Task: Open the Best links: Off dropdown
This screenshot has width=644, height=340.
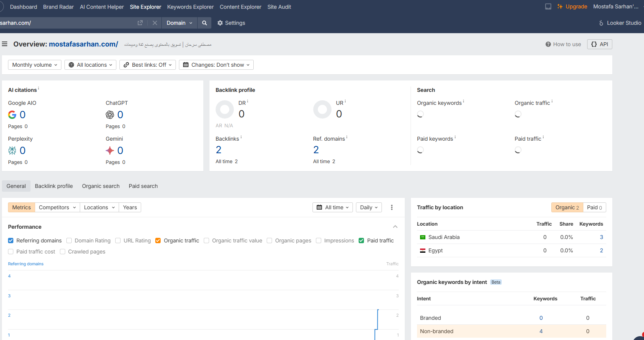Action: [148, 65]
